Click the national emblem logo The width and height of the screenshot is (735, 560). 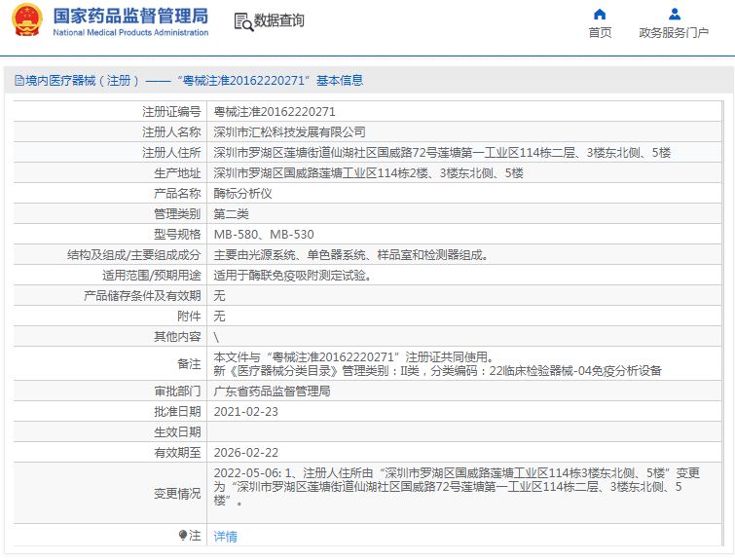(x=26, y=19)
